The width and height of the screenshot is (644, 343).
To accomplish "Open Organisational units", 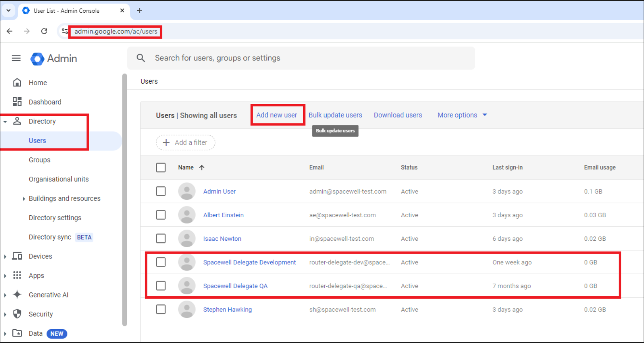I will click(59, 179).
